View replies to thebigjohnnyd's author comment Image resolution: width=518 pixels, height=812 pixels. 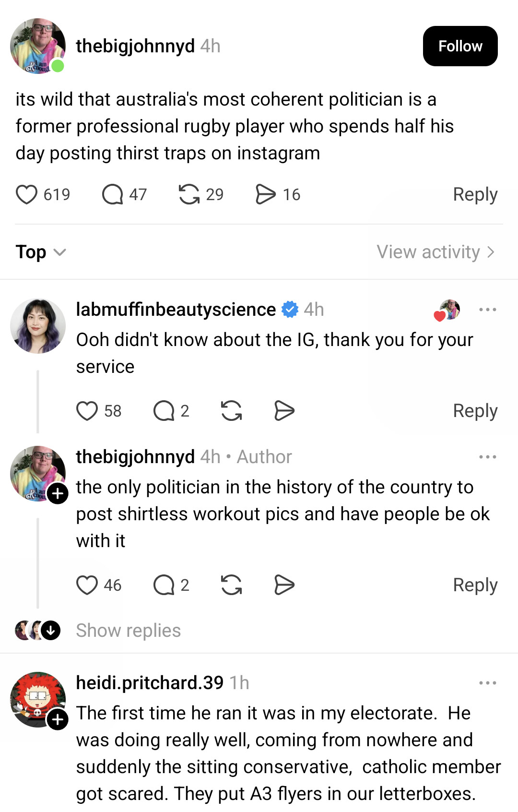[x=164, y=585]
